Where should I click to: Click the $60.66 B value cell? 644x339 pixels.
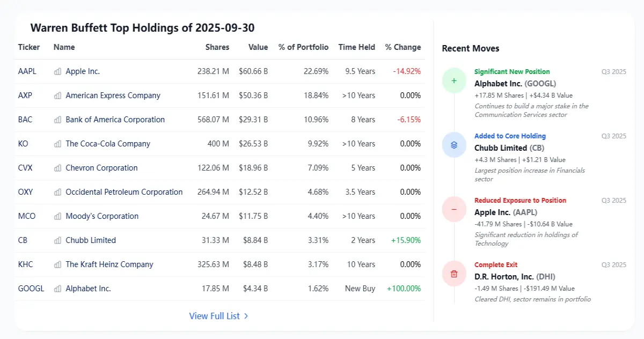(253, 71)
